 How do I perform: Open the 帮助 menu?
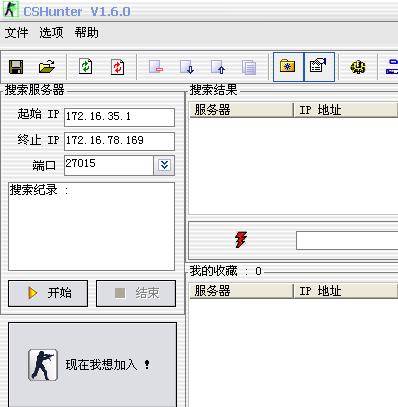click(x=86, y=33)
